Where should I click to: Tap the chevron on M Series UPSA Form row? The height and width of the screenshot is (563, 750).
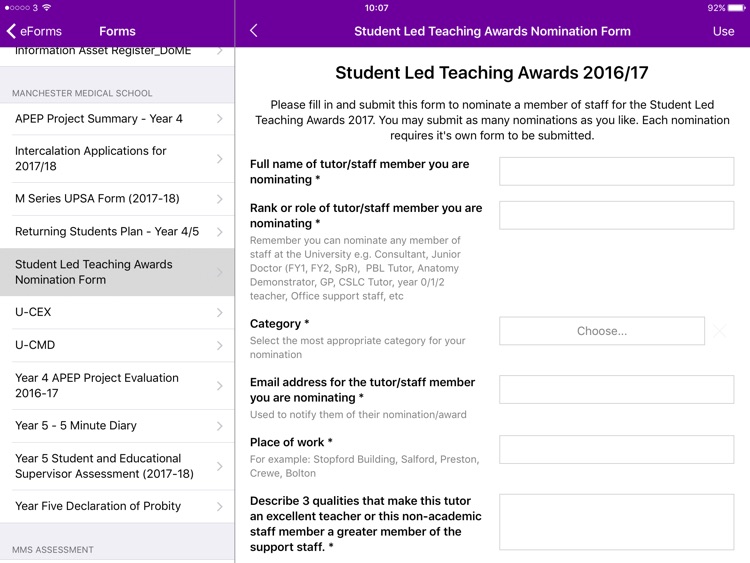click(220, 199)
